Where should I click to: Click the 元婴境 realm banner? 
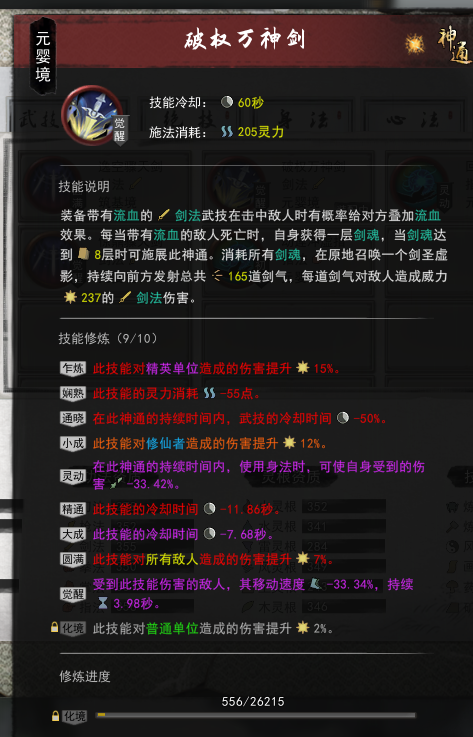click(43, 56)
